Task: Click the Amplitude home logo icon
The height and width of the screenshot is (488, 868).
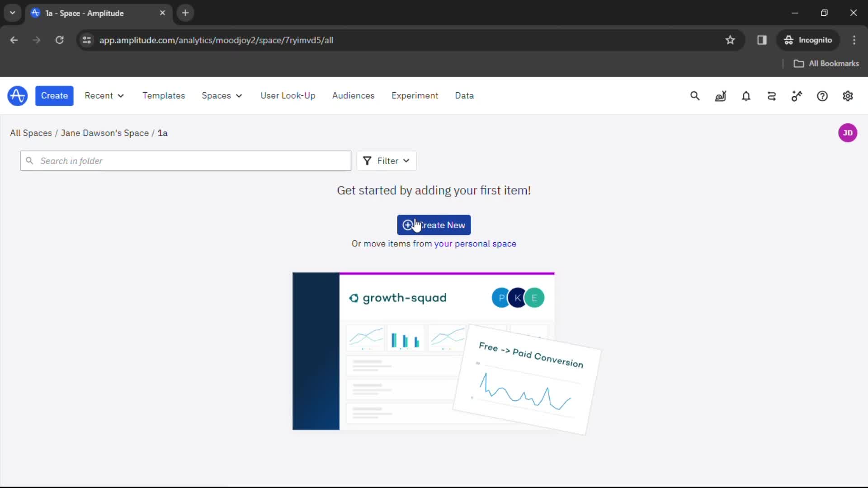Action: click(x=17, y=95)
